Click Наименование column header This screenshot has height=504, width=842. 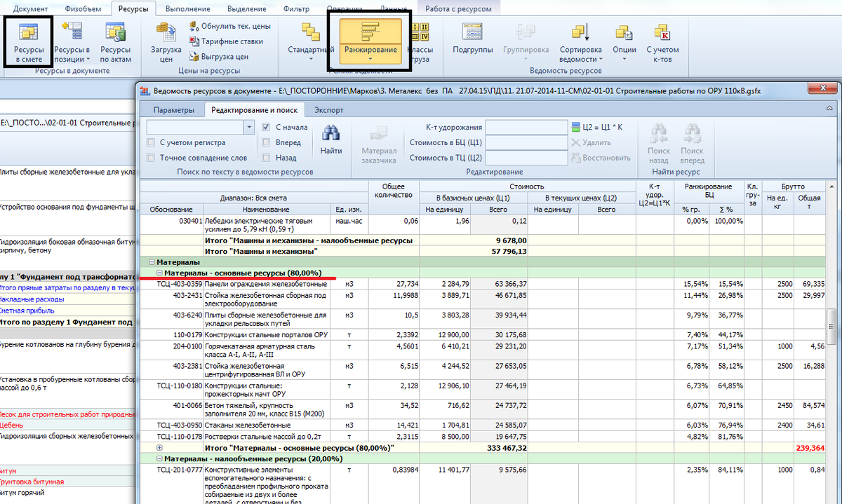pyautogui.click(x=267, y=210)
